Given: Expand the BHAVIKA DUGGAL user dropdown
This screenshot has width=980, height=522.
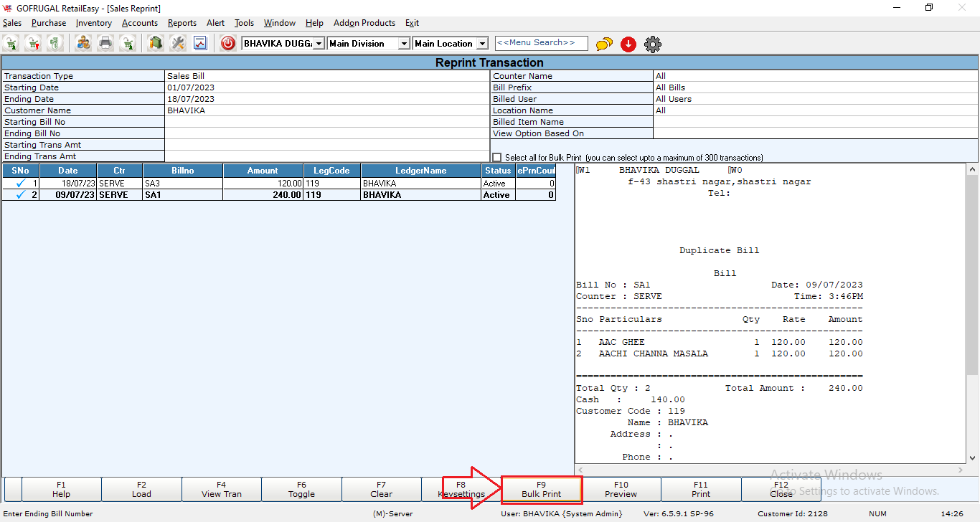Looking at the screenshot, I should pos(319,44).
